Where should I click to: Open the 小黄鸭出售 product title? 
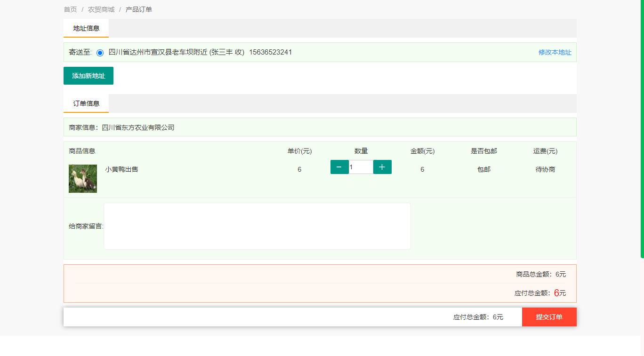click(x=121, y=169)
